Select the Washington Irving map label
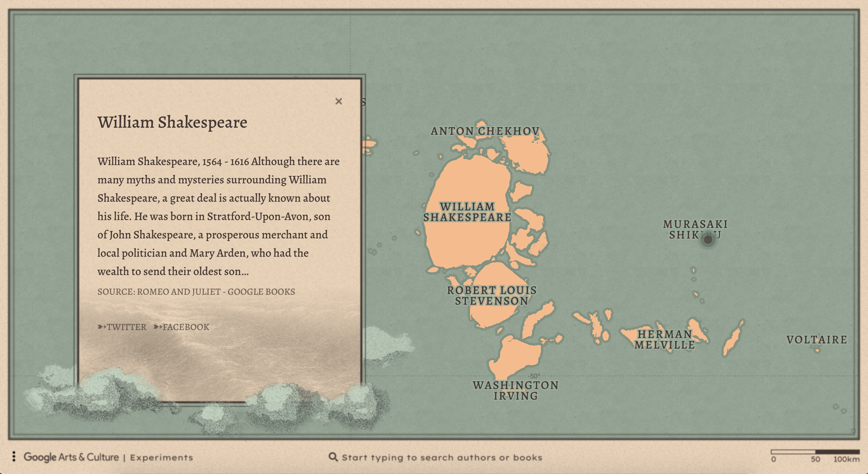Image resolution: width=868 pixels, height=474 pixels. pos(516,390)
